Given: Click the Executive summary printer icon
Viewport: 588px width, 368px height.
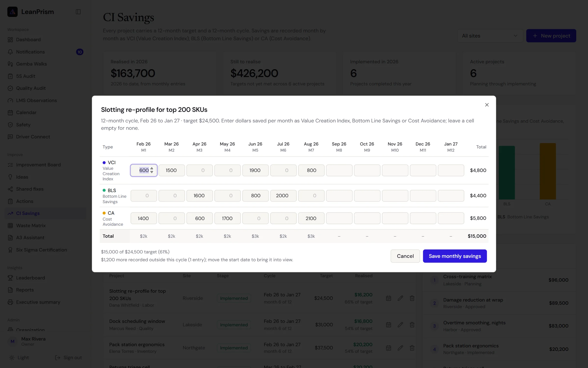Looking at the screenshot, I should tap(10, 302).
